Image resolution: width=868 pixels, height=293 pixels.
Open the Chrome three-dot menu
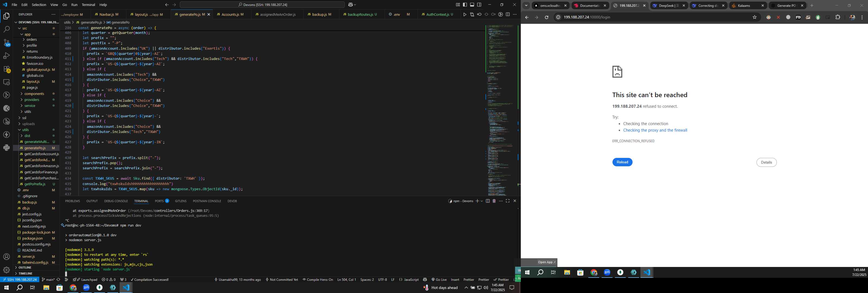[862, 18]
